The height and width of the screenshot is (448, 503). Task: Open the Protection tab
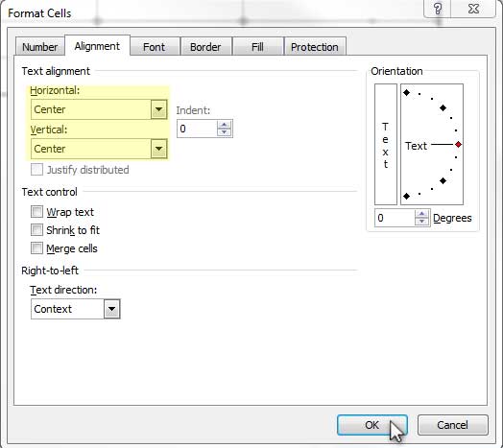pos(315,47)
